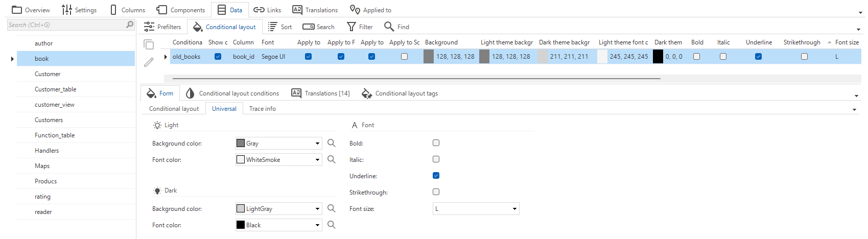
Task: Open Light Font color WhiteSmoke dropdown
Action: (x=278, y=160)
